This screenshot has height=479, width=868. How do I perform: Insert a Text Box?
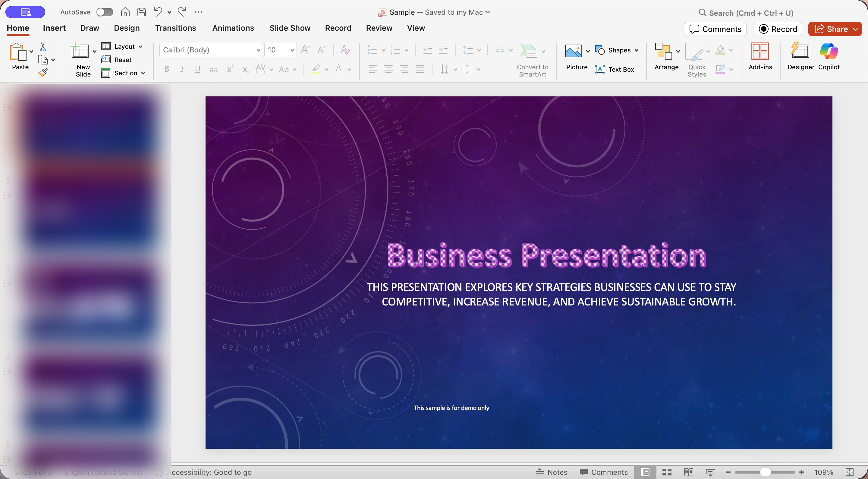click(615, 69)
